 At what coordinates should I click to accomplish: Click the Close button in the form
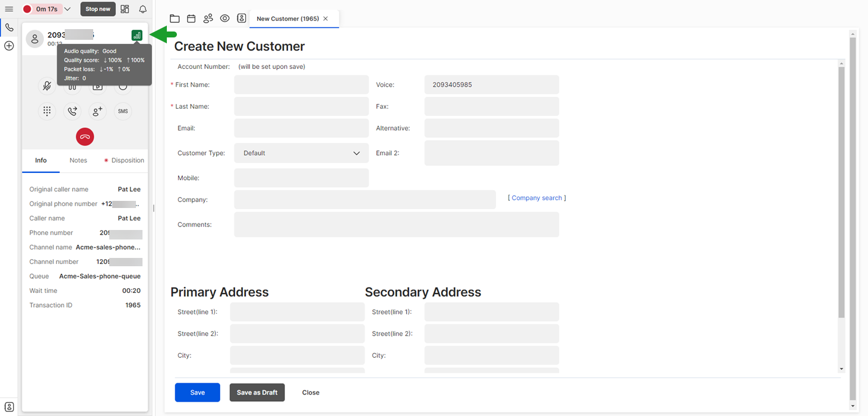click(311, 392)
